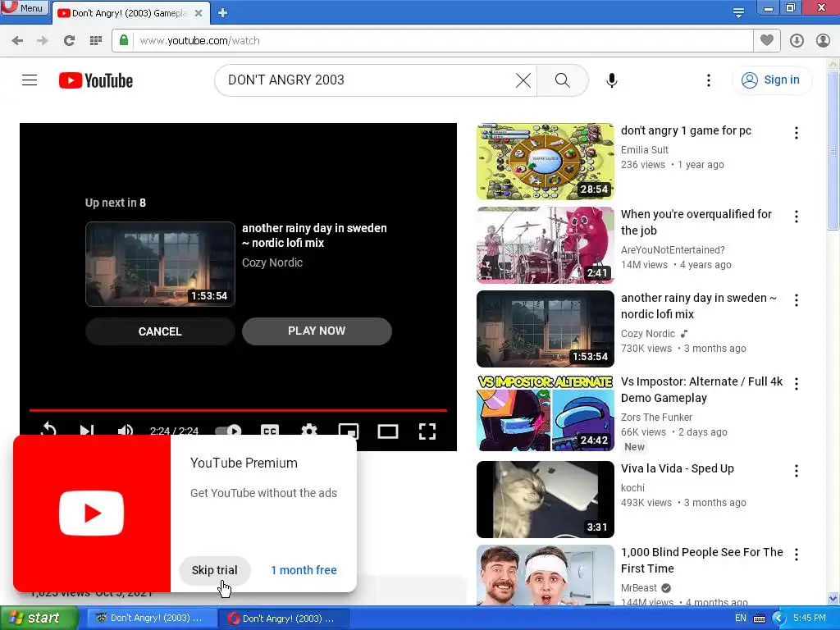
Task: Open 'Viva la Vida - Sped Up' title
Action: click(x=678, y=468)
